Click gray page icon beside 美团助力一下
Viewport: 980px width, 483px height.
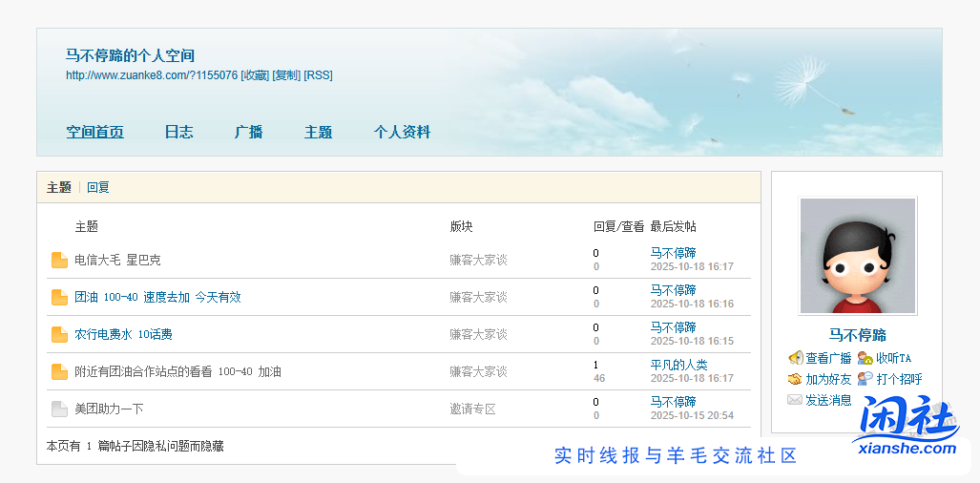pos(59,409)
